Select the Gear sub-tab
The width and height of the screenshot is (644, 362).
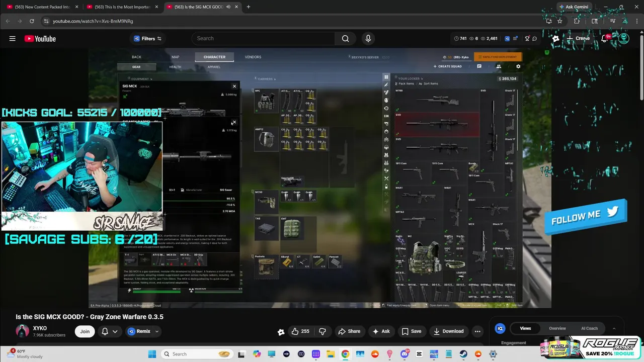coord(136,67)
